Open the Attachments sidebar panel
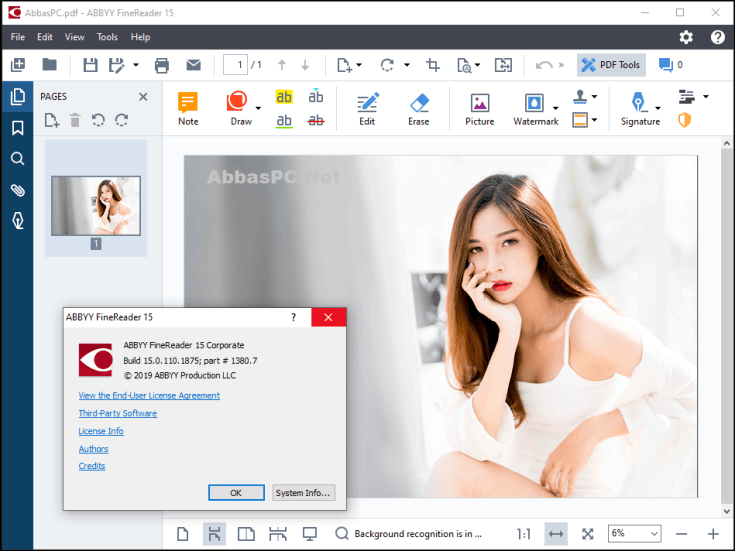Viewport: 735px width, 551px height. [x=18, y=190]
